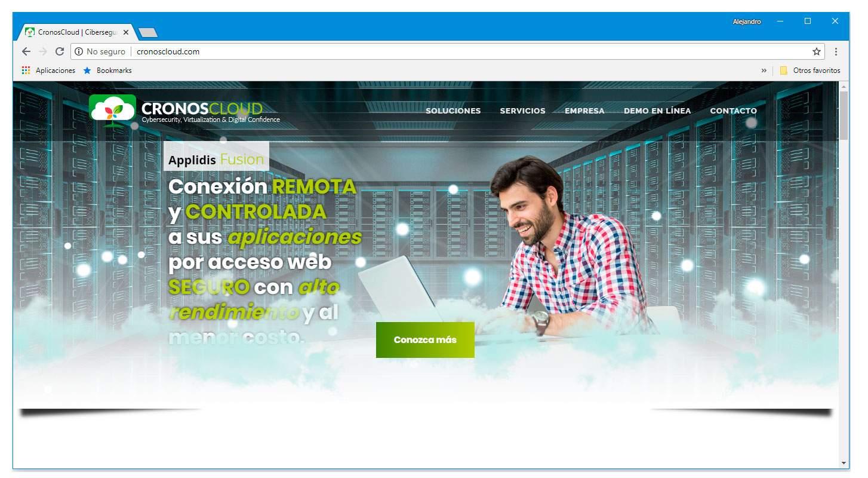Open the SERVICIOS navigation menu
The height and width of the screenshot is (478, 868).
pyautogui.click(x=522, y=111)
